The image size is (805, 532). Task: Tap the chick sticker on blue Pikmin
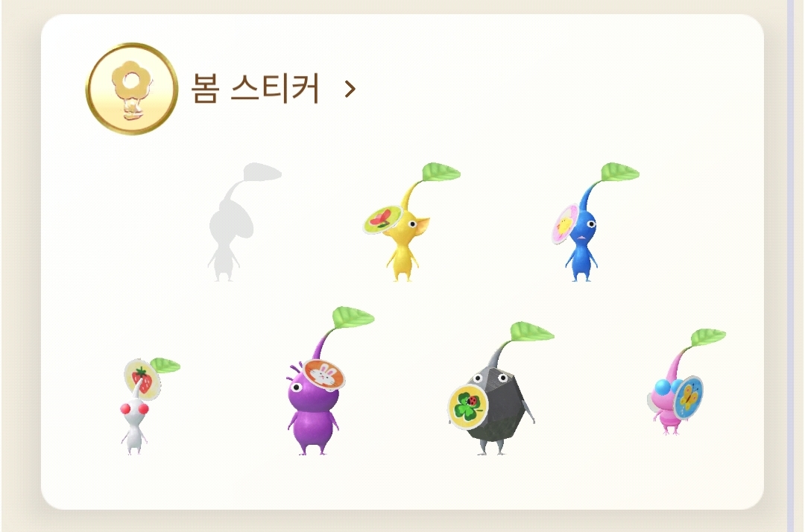click(563, 224)
